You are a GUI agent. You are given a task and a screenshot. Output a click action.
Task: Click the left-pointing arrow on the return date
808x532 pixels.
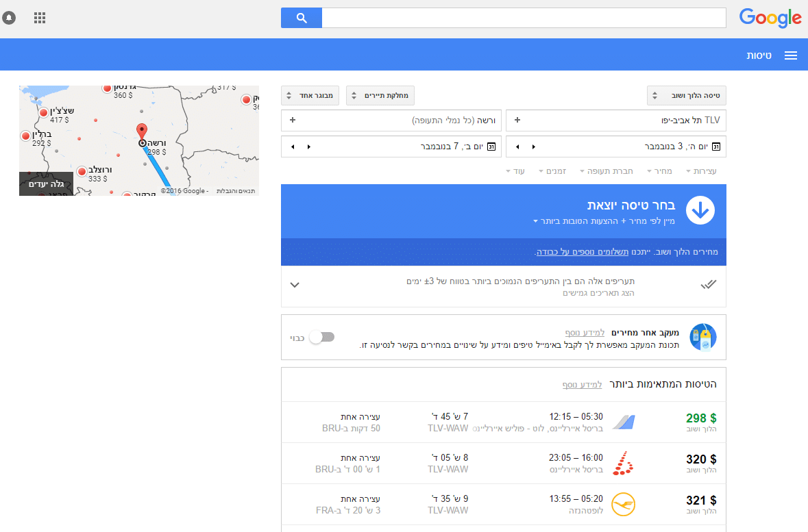pyautogui.click(x=293, y=147)
